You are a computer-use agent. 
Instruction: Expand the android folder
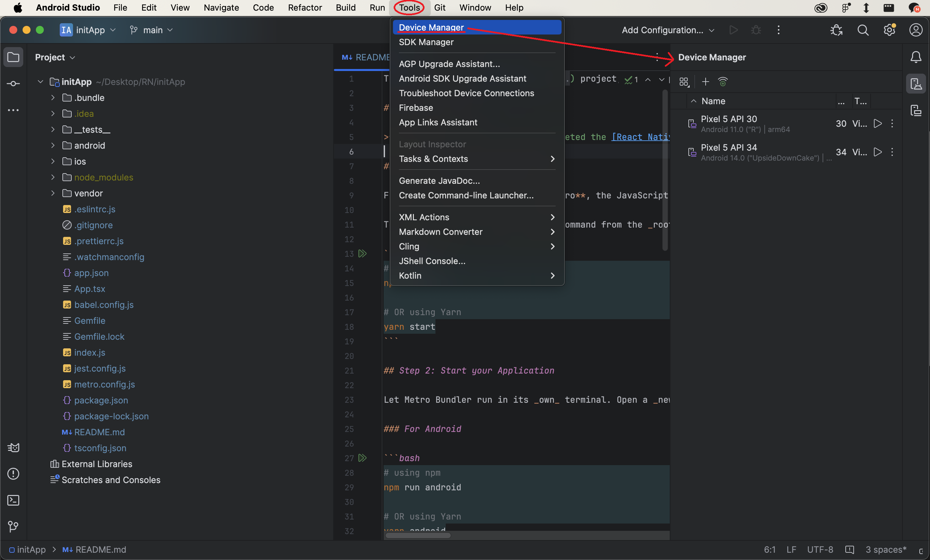(x=53, y=145)
